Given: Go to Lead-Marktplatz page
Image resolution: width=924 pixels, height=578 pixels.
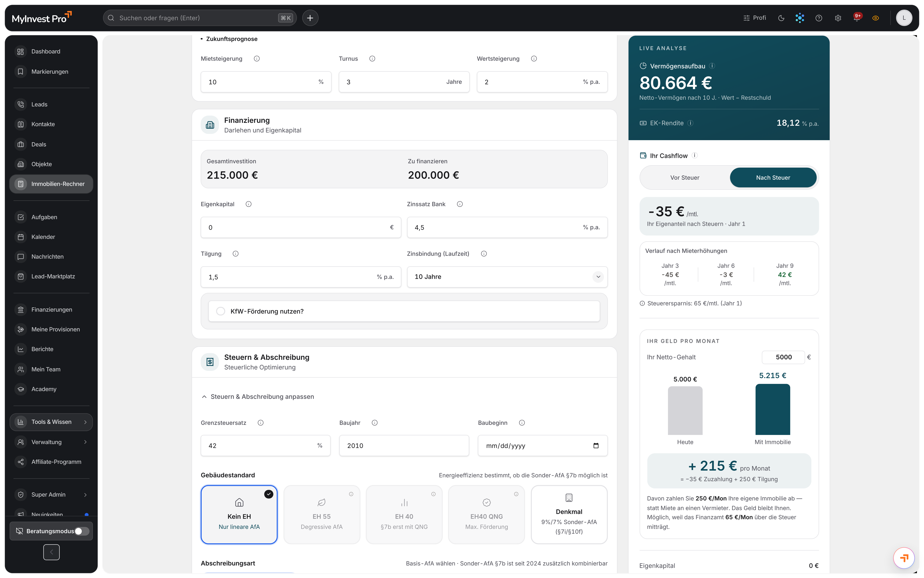Looking at the screenshot, I should click(51, 276).
